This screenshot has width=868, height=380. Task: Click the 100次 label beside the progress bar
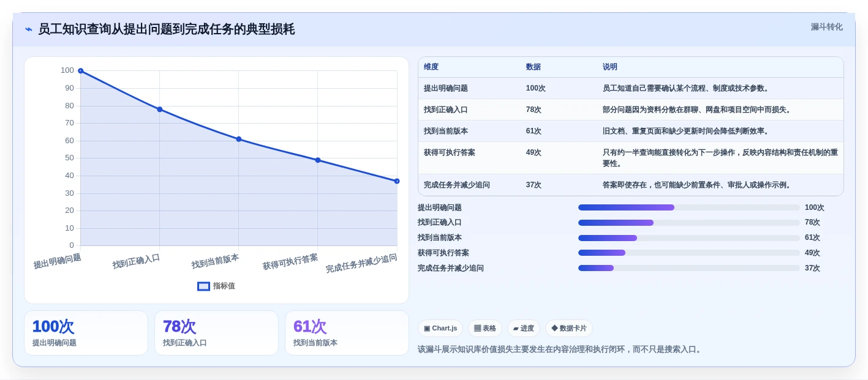[x=814, y=207]
